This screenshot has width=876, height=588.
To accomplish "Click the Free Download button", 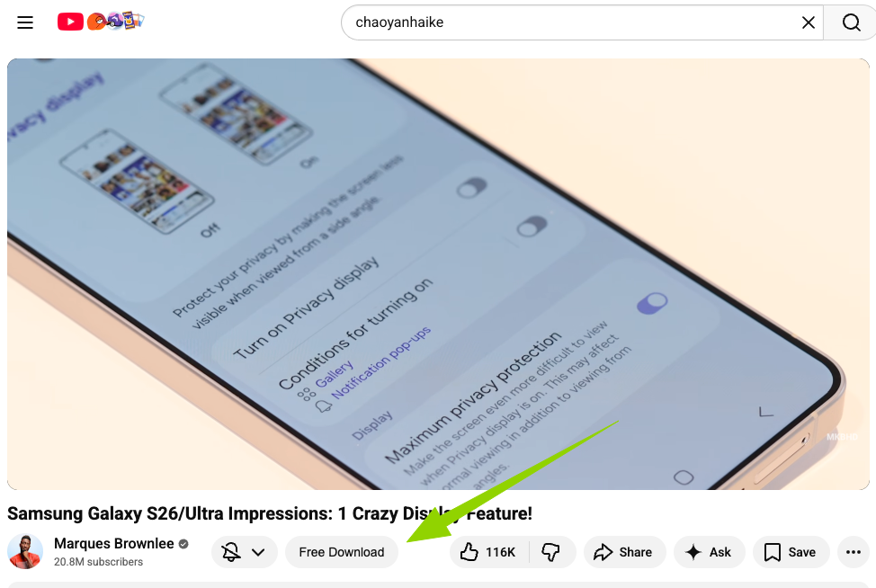I will click(342, 552).
